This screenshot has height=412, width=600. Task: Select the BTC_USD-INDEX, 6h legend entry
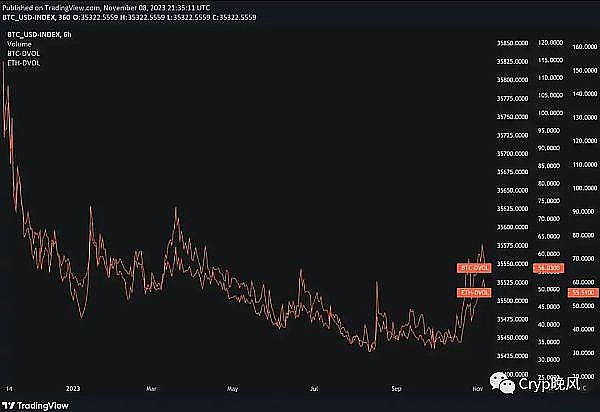pyautogui.click(x=32, y=36)
